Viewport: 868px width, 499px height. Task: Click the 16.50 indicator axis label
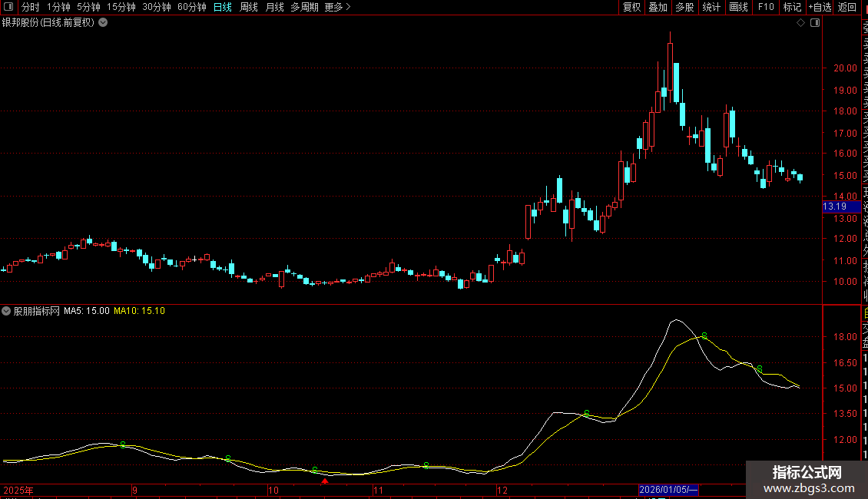click(x=845, y=363)
